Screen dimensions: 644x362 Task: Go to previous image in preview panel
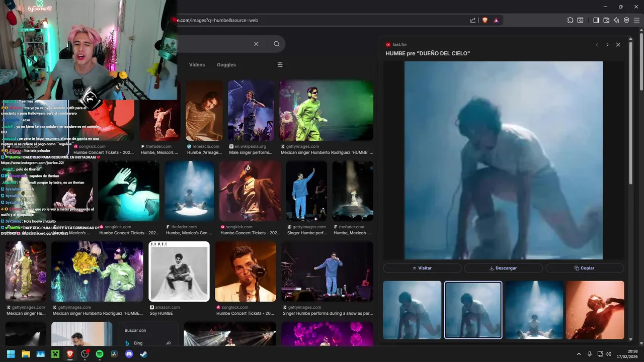pyautogui.click(x=597, y=45)
